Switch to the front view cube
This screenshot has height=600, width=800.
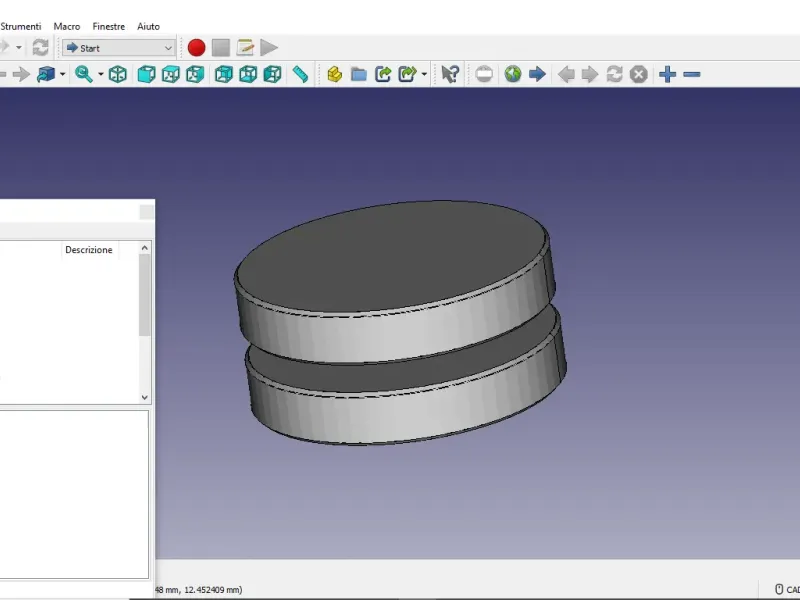[x=146, y=74]
